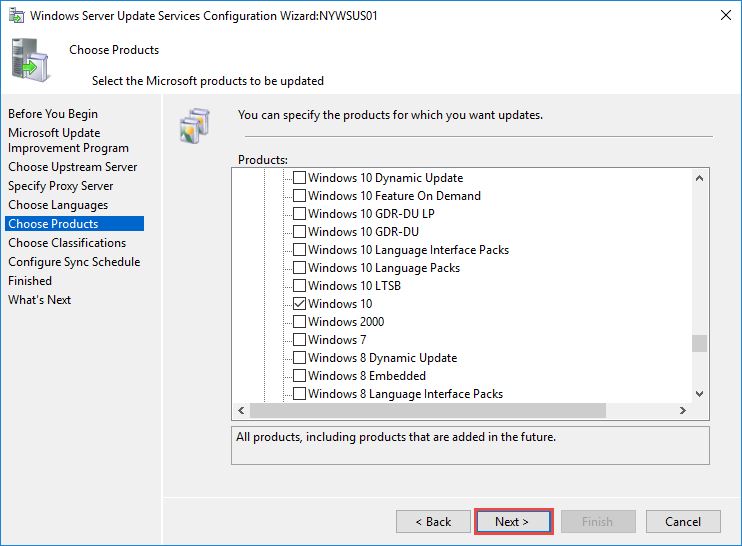742x546 pixels.
Task: Select Windows 10 Language Interface Packs checkbox
Action: (299, 250)
